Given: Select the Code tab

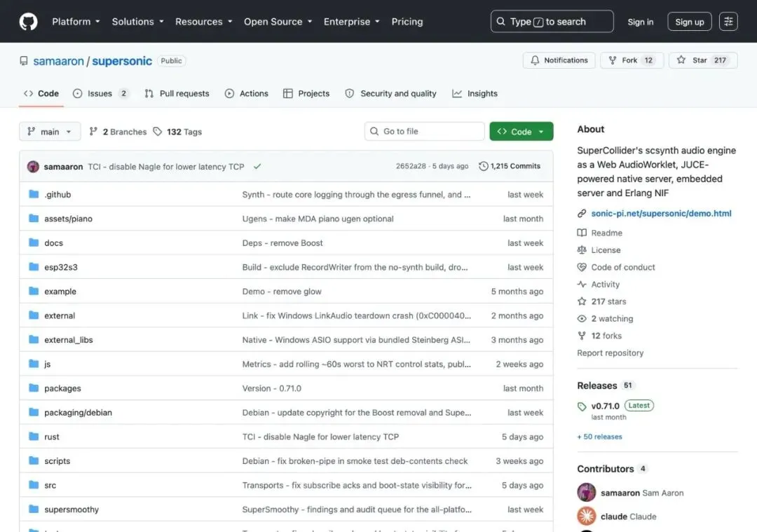Looking at the screenshot, I should 41,94.
